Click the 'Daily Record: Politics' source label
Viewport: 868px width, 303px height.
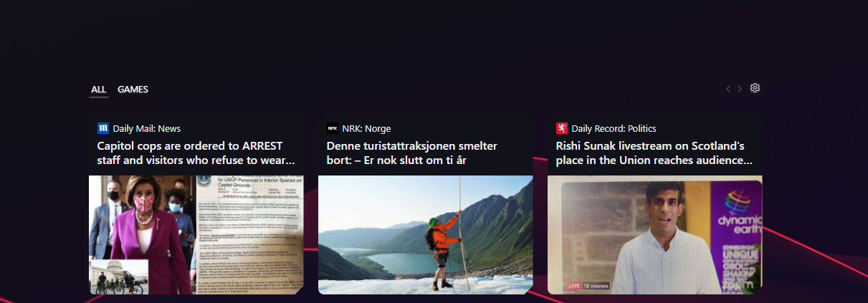click(614, 129)
